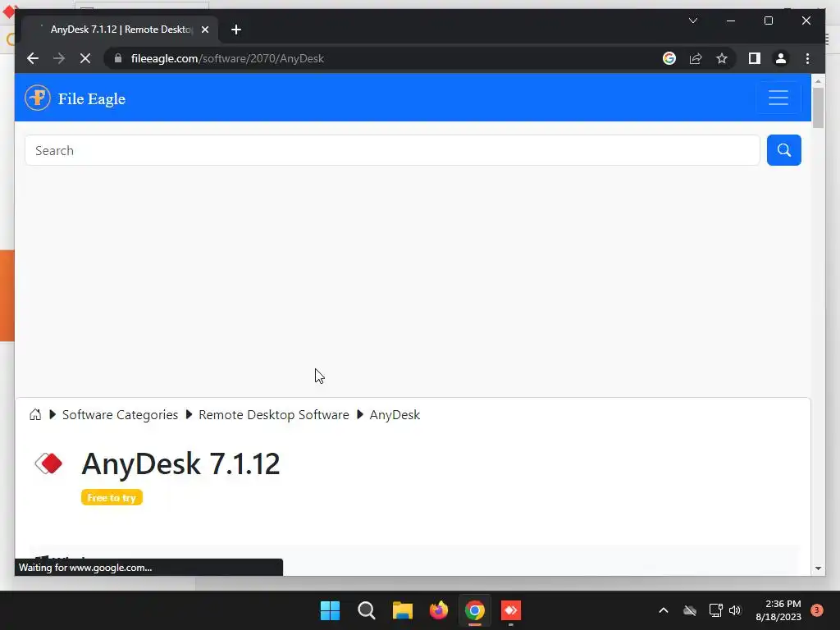Open the tab search dropdown arrow

tap(692, 21)
